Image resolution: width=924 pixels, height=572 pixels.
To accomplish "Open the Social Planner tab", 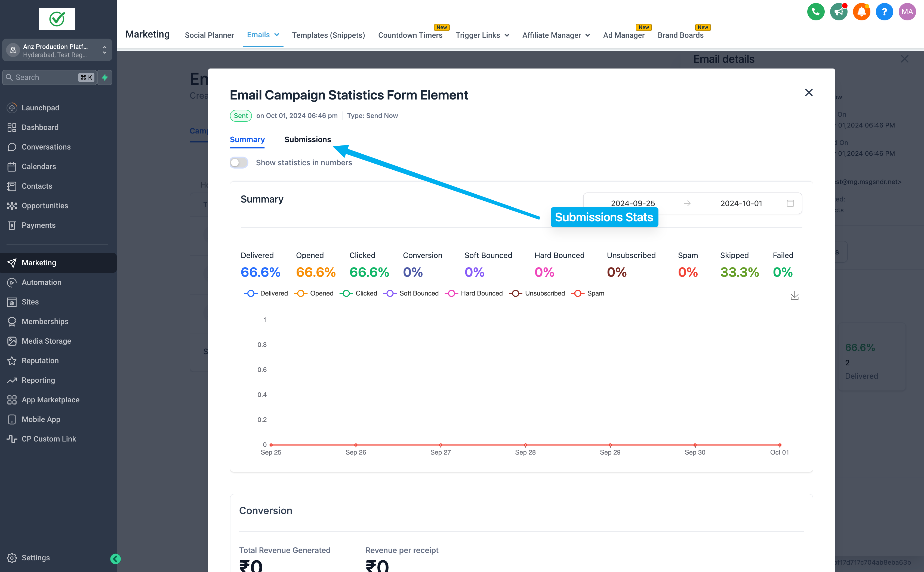I will point(209,35).
